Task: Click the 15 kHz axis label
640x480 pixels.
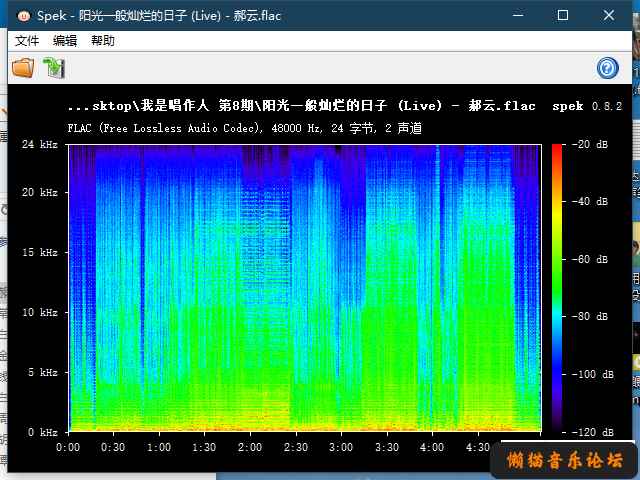Action: point(40,252)
